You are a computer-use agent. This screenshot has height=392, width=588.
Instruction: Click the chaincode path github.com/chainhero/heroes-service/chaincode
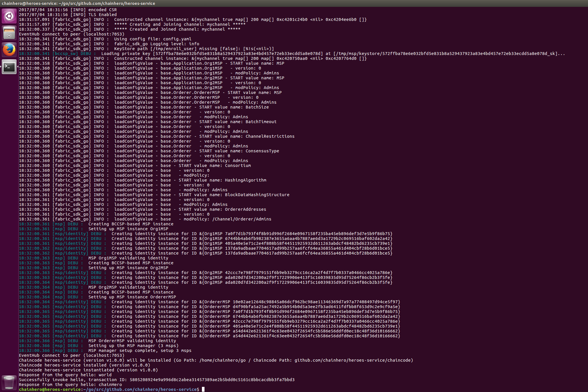pos(353,360)
